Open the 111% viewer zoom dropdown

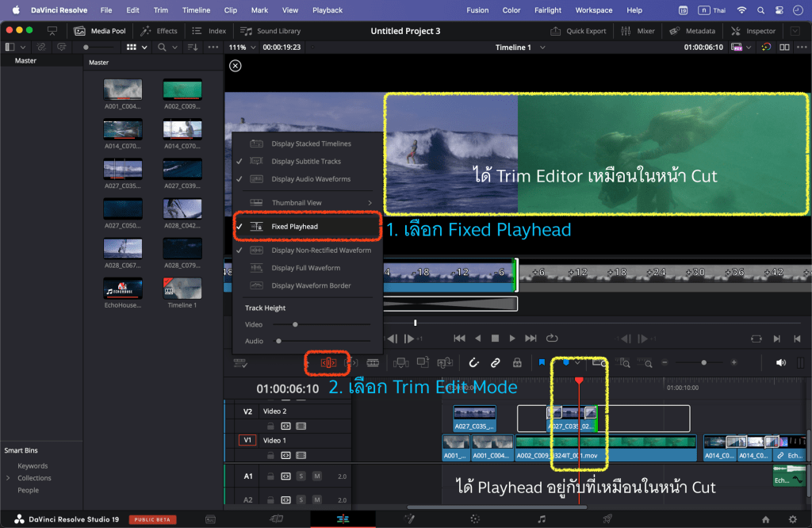242,48
